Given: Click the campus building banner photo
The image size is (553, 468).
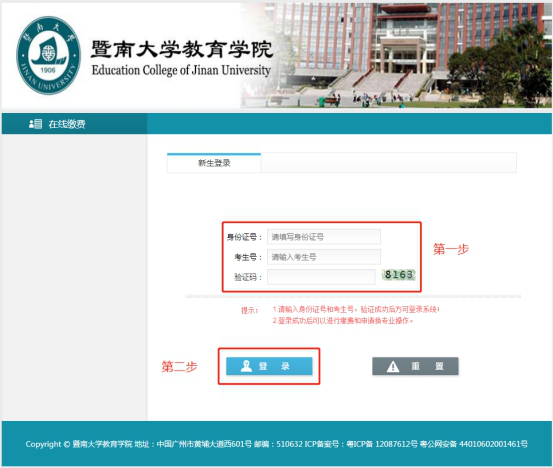Looking at the screenshot, I should point(396,55).
